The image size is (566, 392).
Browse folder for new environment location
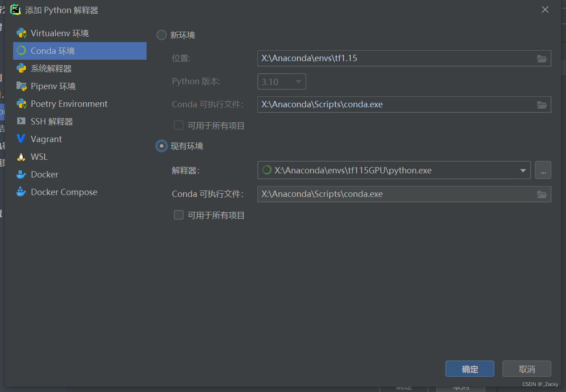pos(542,58)
